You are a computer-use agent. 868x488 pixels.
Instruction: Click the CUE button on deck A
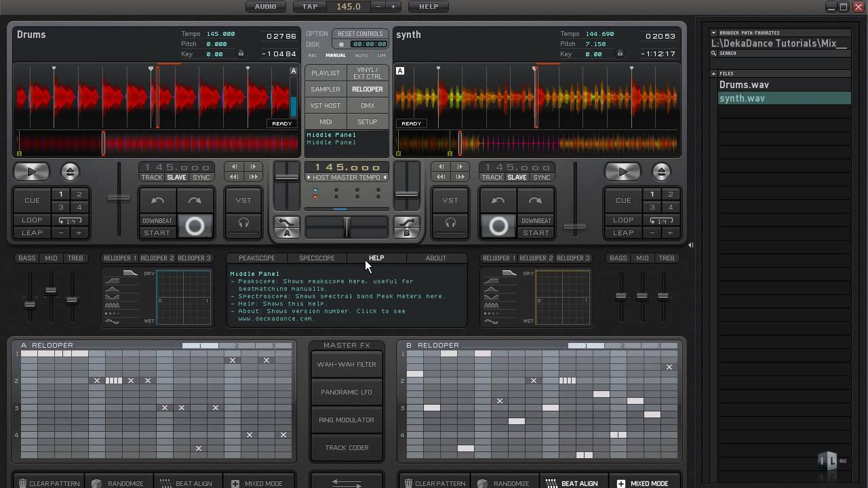[32, 201]
